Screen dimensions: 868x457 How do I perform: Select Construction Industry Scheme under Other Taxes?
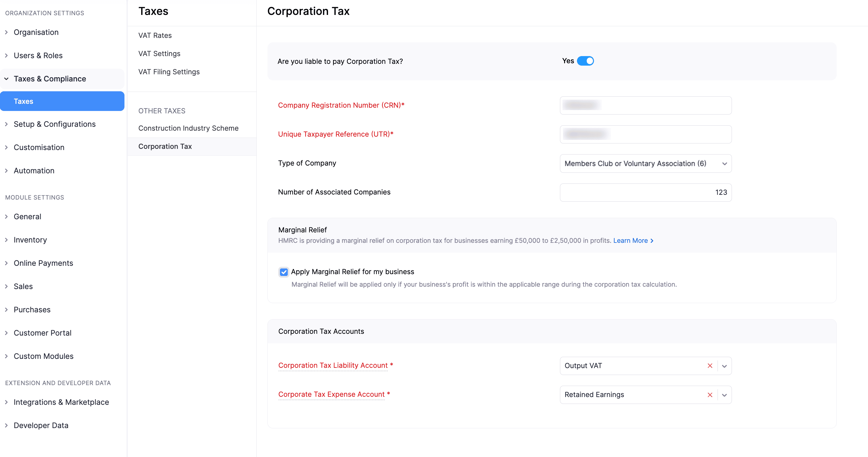click(188, 128)
